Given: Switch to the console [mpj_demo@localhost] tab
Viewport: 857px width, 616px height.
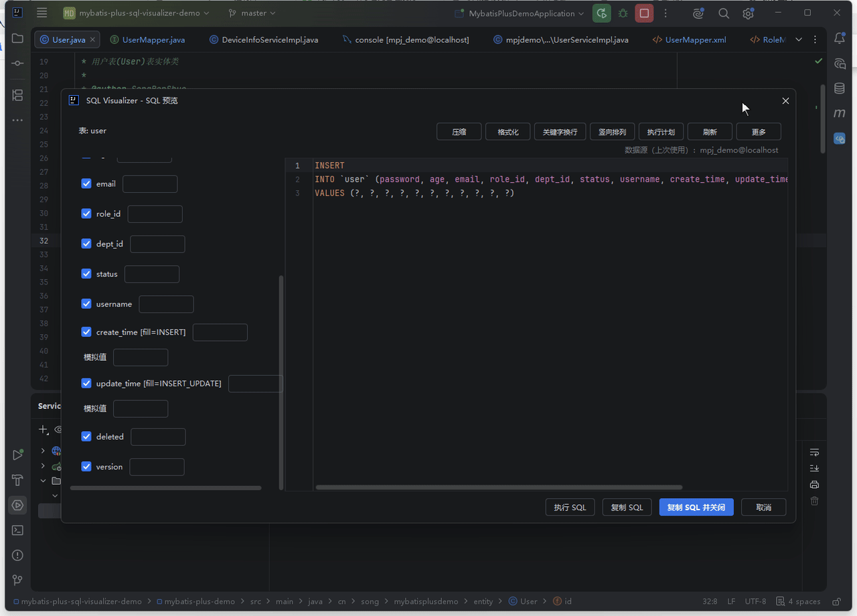Looking at the screenshot, I should pyautogui.click(x=405, y=40).
